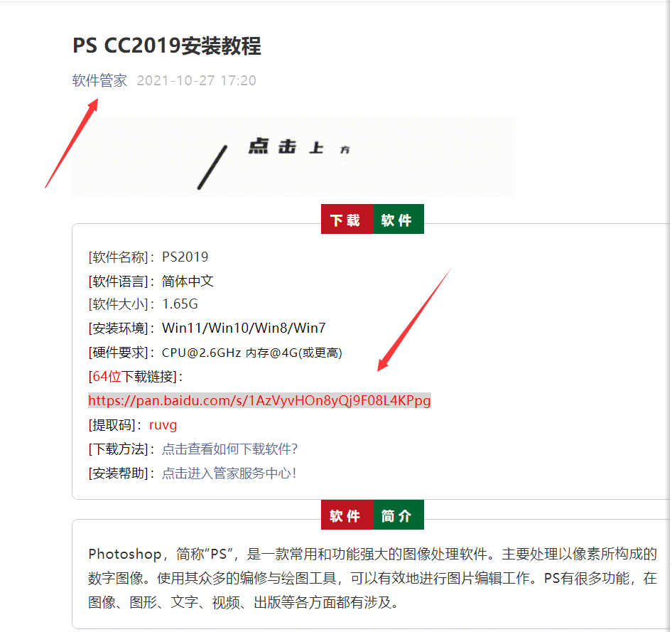Click the line starting 数字图像。使用其众多
The width and height of the screenshot is (672, 632).
(x=372, y=578)
